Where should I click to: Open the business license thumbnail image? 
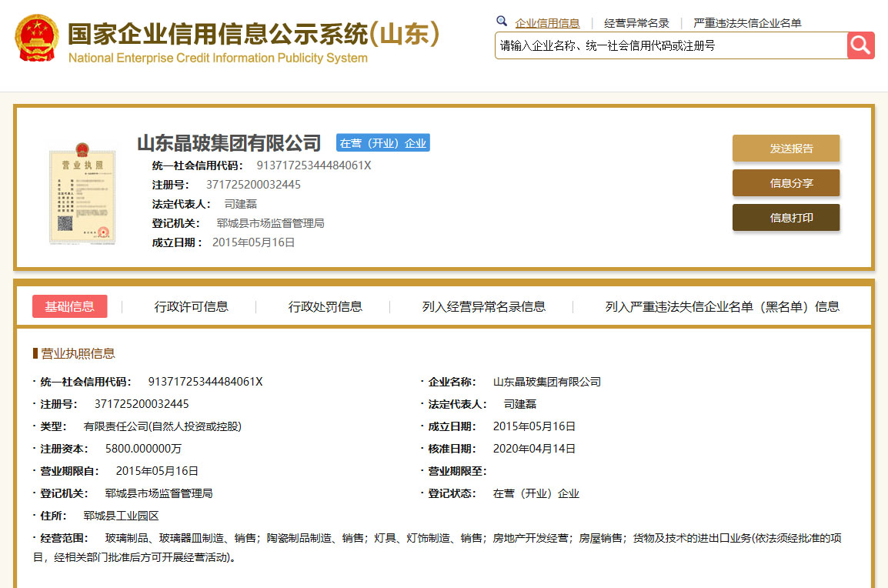point(82,192)
